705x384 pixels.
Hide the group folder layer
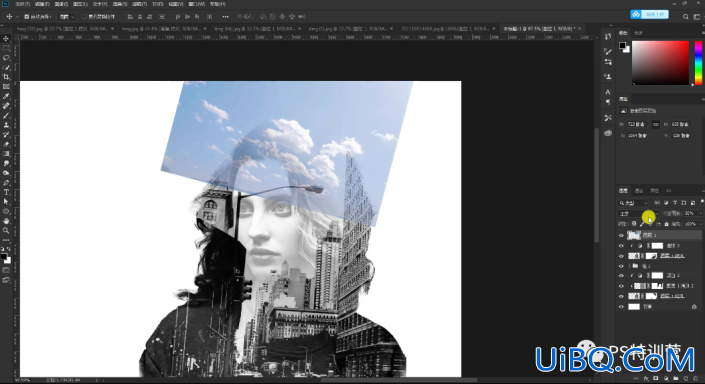click(621, 266)
